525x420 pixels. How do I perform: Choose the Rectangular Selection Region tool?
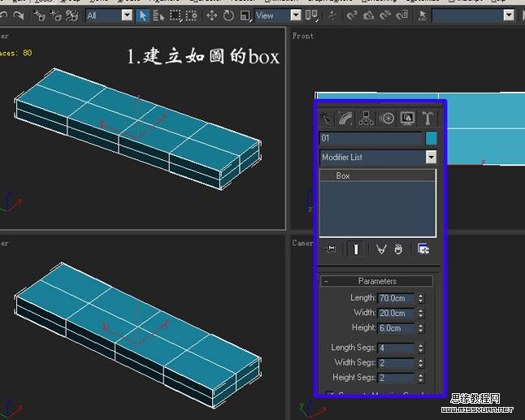pos(175,15)
